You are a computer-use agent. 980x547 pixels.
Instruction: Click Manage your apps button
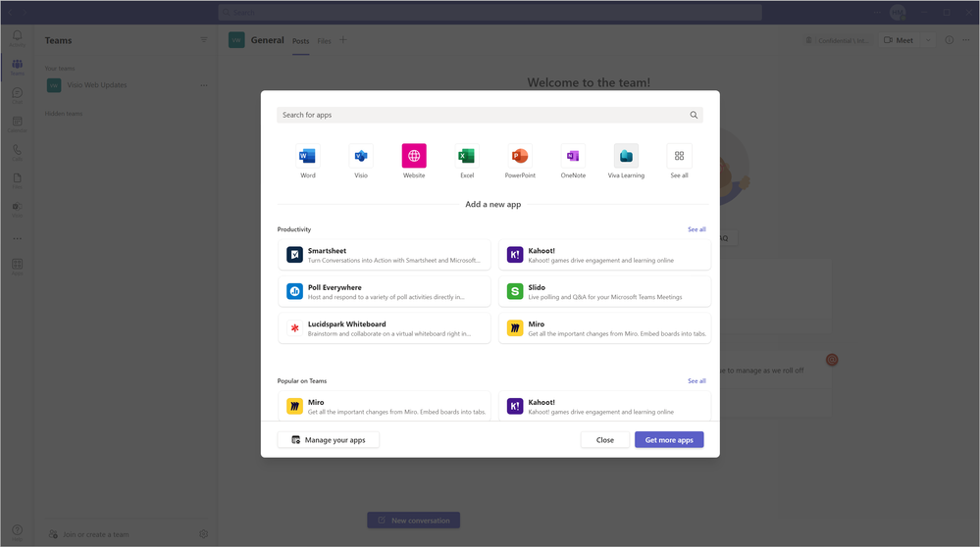(x=328, y=439)
